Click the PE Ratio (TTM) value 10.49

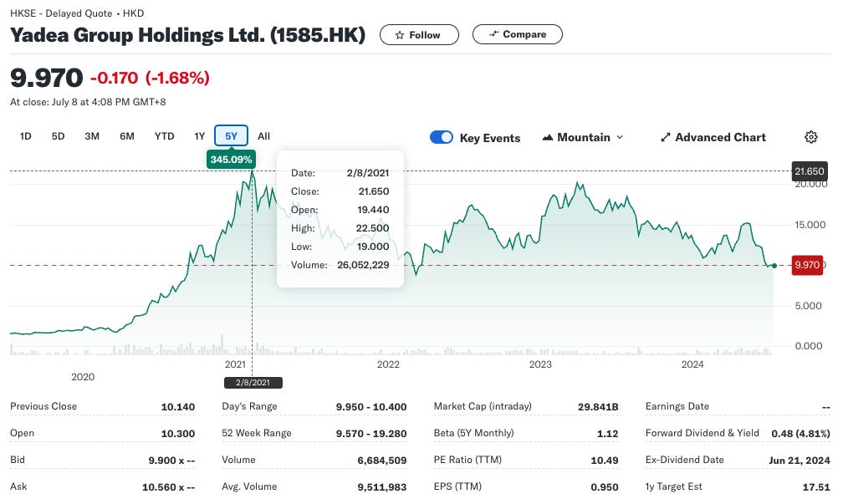pos(605,461)
